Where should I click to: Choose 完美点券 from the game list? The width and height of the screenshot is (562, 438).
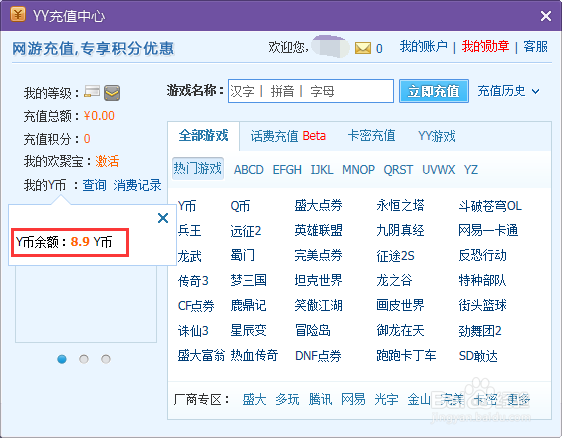pos(318,256)
